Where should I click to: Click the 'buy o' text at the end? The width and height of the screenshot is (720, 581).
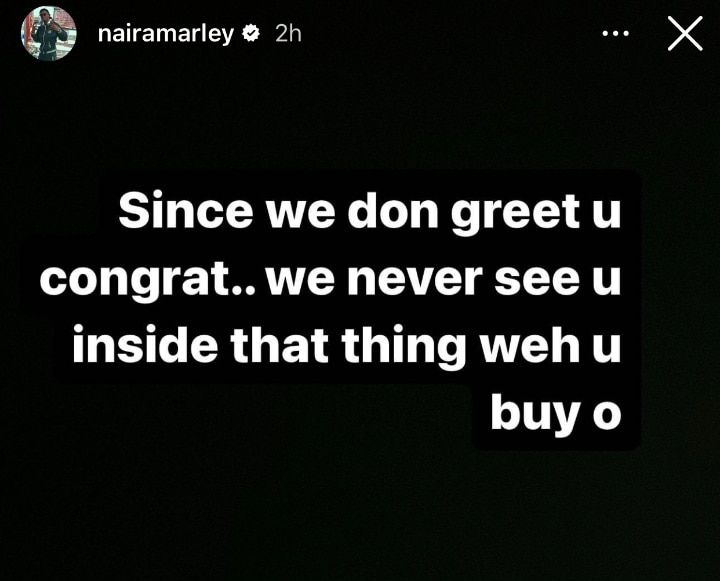pos(556,412)
